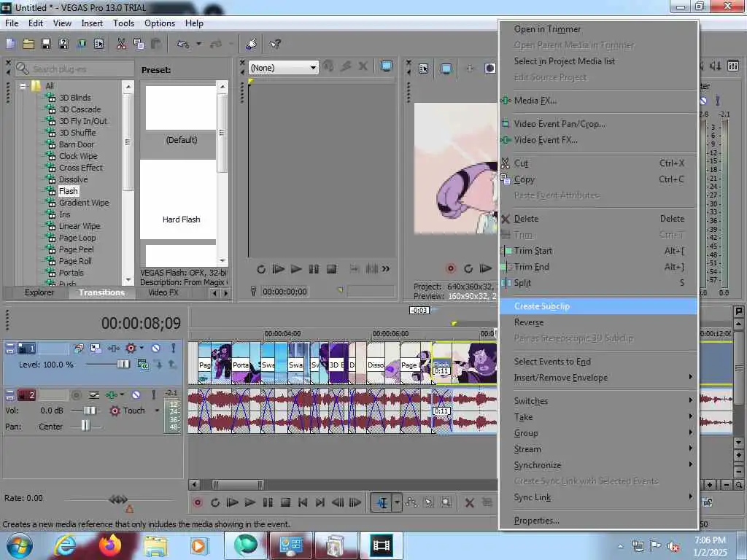Click Video Preview external monitor icon
This screenshot has width=747, height=560.
[x=446, y=68]
